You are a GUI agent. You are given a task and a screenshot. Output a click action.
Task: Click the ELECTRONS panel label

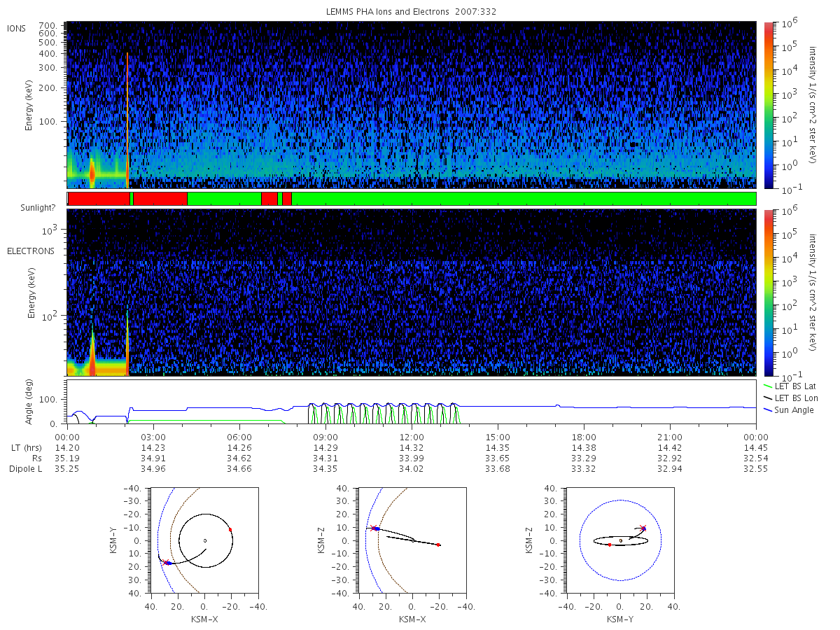(x=31, y=251)
